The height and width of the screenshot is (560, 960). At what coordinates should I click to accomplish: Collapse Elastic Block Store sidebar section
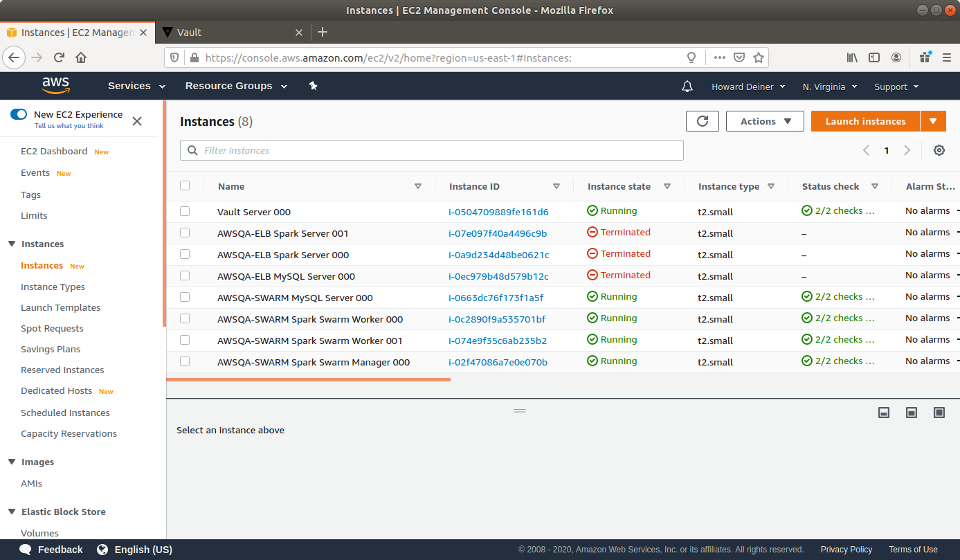point(12,512)
